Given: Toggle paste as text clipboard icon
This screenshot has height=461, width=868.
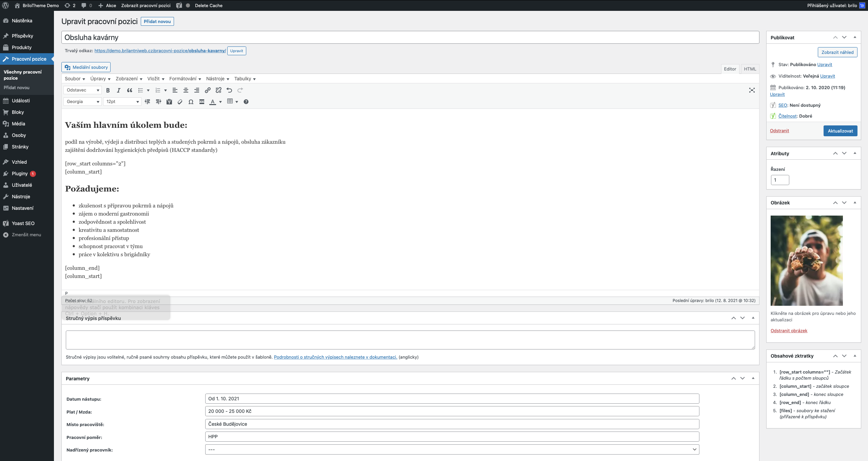Looking at the screenshot, I should pos(169,102).
